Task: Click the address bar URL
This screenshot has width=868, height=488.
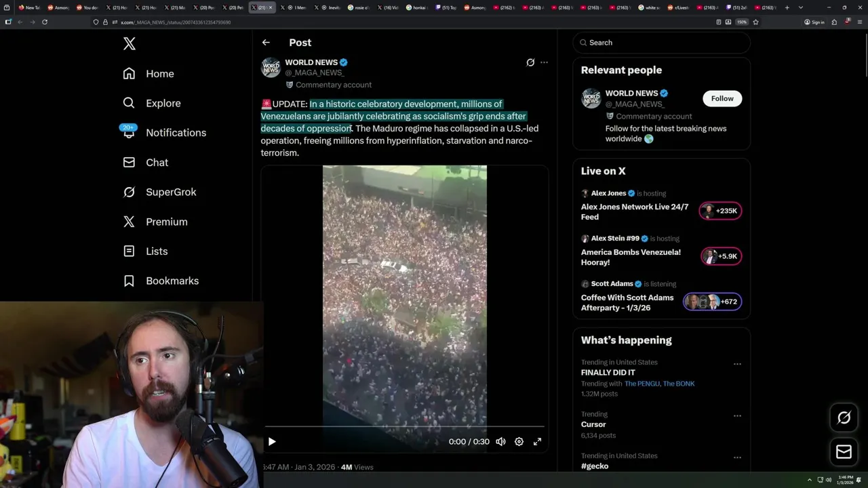Action: (x=176, y=22)
